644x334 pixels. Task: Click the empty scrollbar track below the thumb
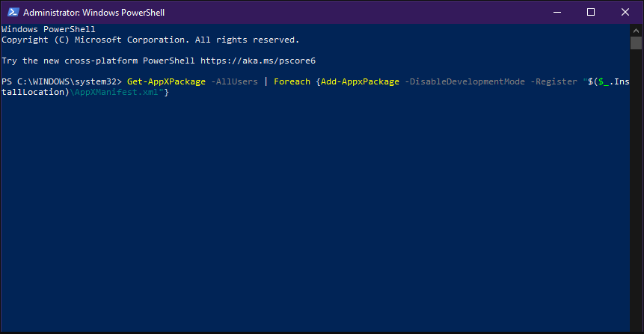(x=637, y=189)
